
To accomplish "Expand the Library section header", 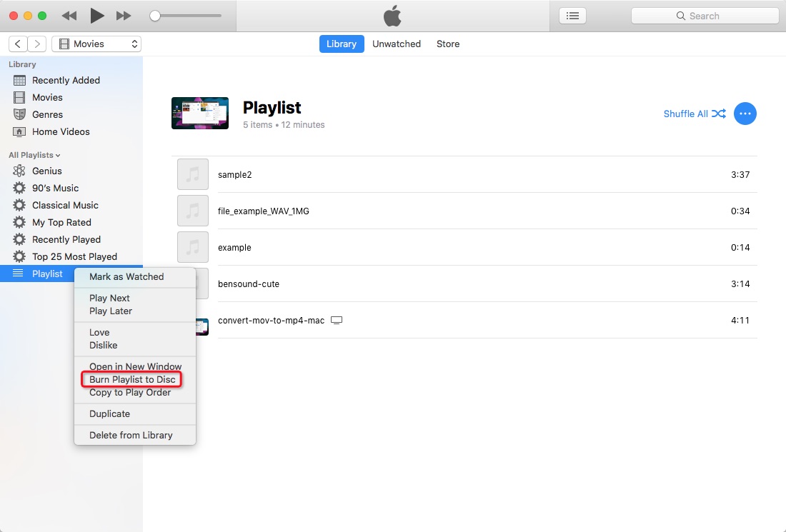I will 22,64.
